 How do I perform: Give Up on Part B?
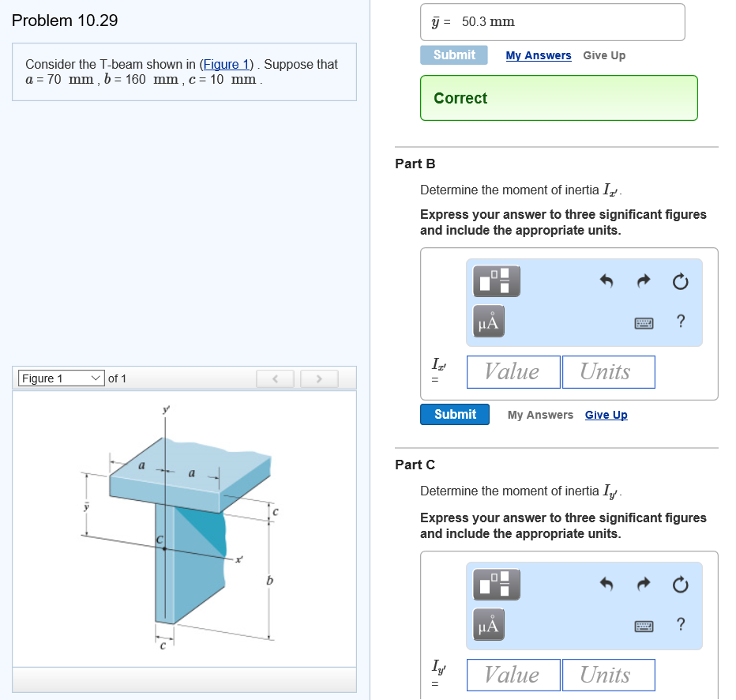[606, 414]
